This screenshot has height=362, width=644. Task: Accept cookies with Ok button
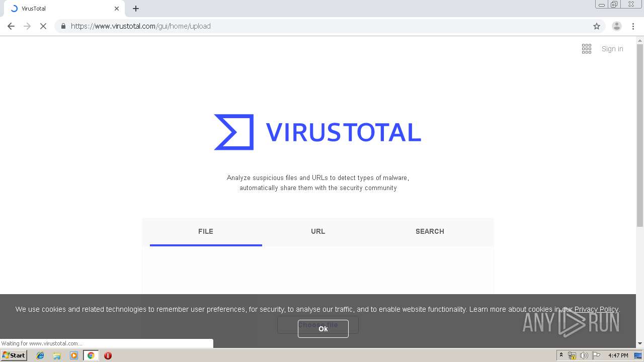[x=323, y=329]
